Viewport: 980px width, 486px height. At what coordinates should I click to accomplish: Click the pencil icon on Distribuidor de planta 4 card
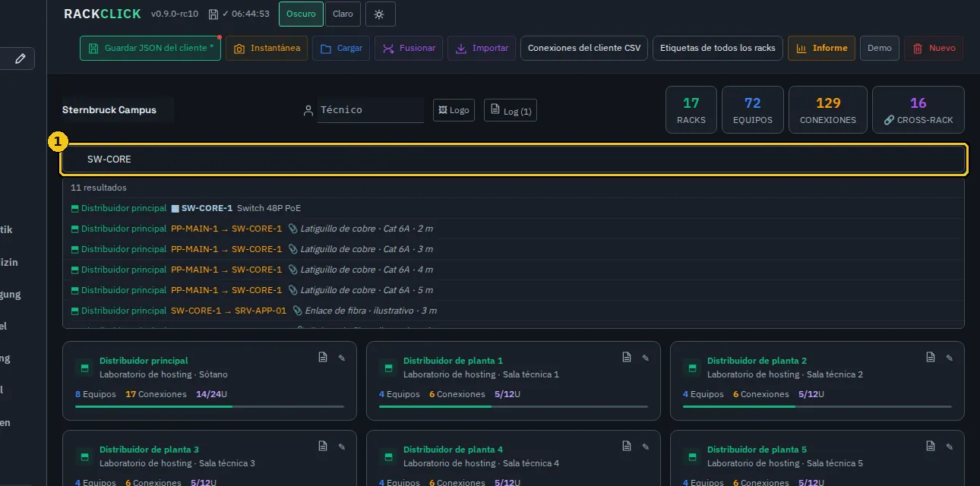tap(646, 447)
